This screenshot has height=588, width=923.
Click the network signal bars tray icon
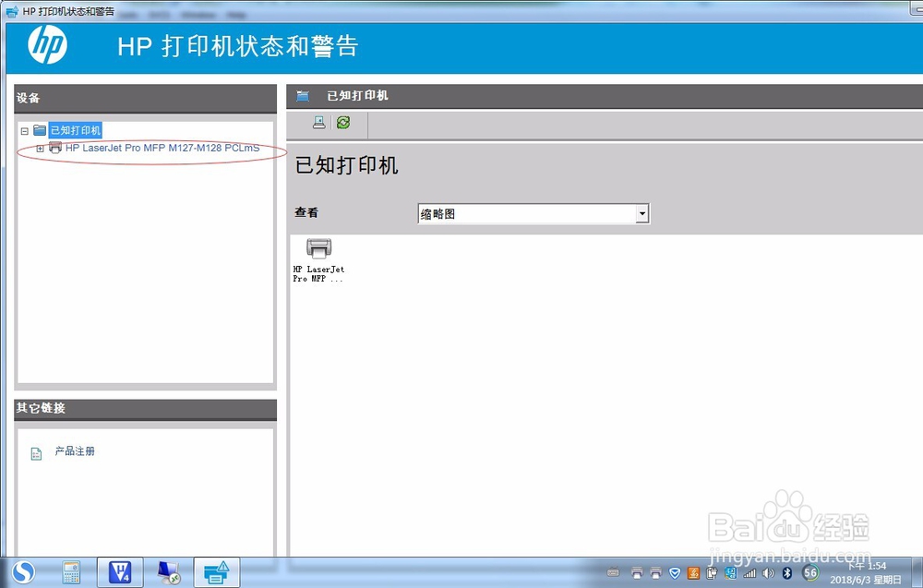coord(749,572)
